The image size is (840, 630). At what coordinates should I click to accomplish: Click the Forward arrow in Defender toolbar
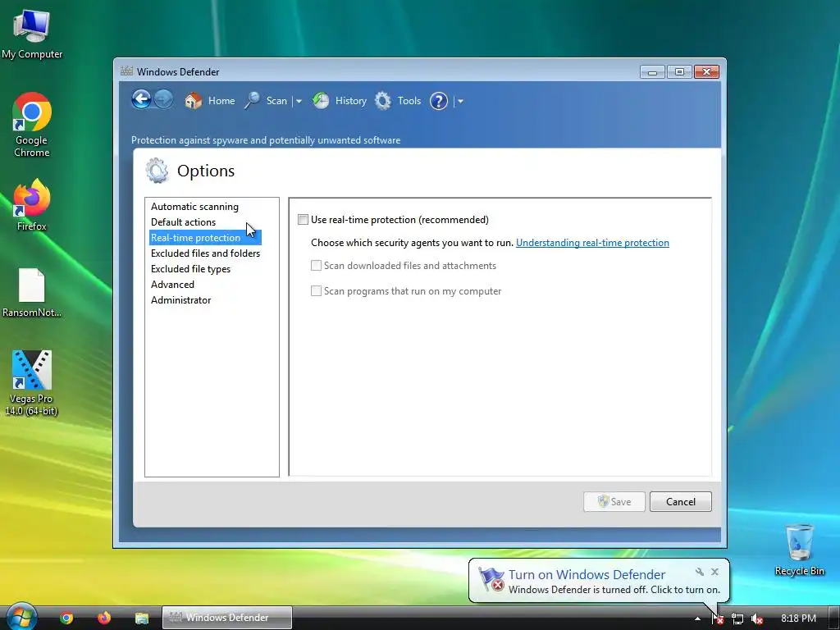[163, 99]
